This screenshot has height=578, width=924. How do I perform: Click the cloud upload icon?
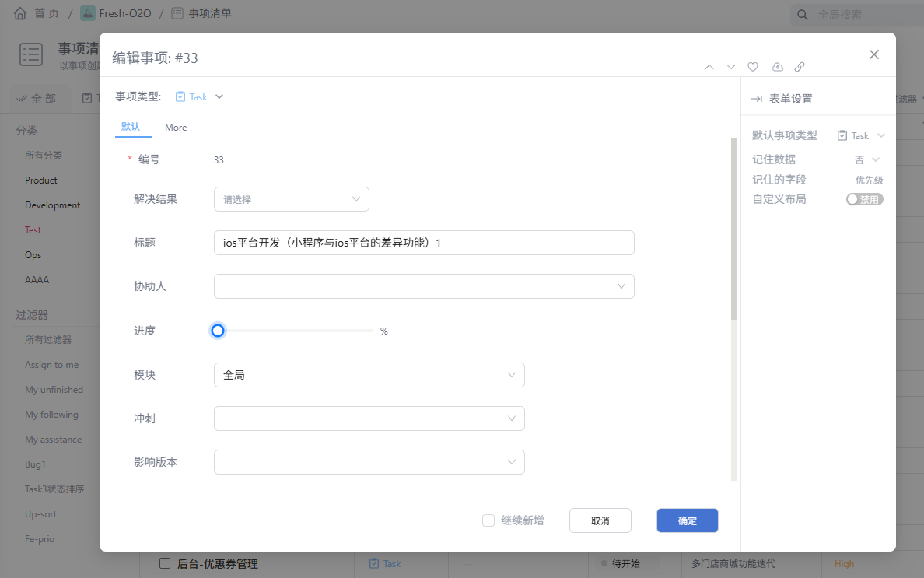coord(778,67)
